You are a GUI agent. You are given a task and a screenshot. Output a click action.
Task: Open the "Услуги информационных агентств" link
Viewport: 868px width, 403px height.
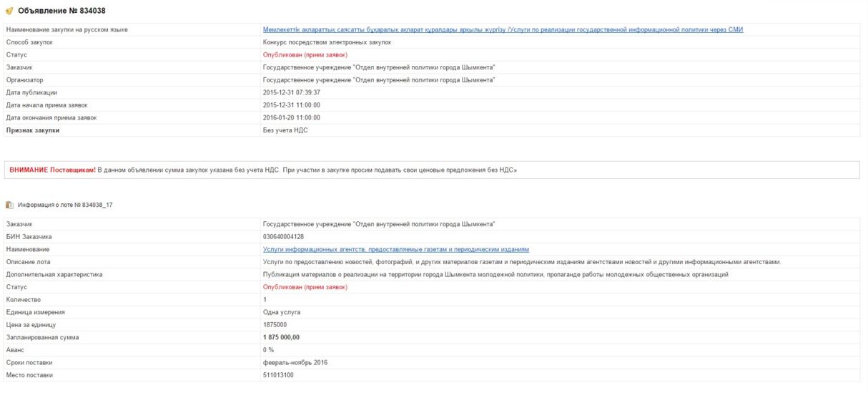tap(395, 249)
